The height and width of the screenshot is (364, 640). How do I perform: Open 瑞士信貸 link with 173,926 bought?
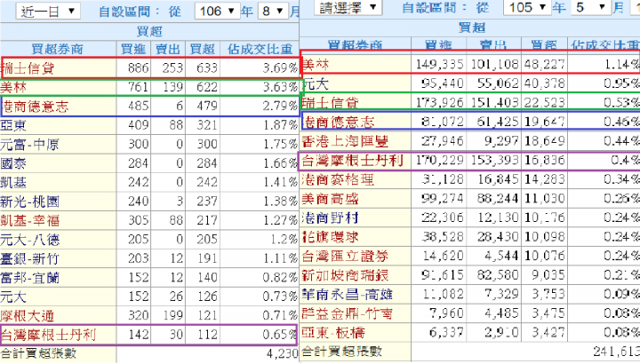(x=330, y=102)
